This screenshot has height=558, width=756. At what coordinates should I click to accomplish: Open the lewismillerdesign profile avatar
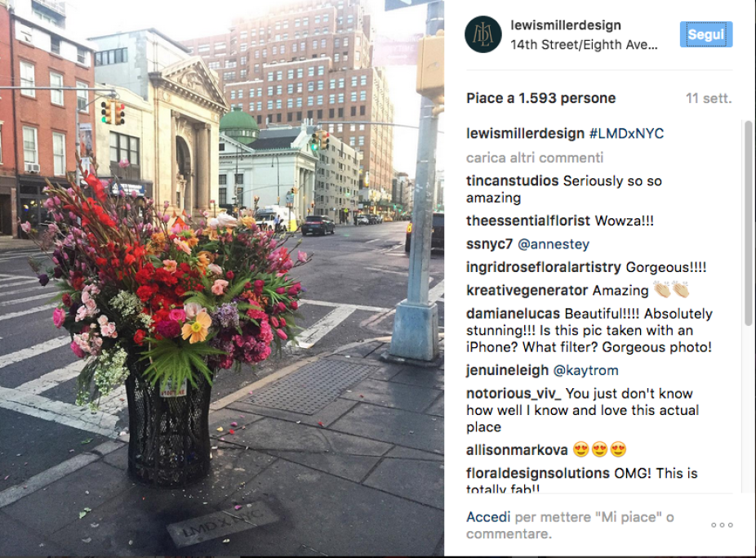point(483,34)
